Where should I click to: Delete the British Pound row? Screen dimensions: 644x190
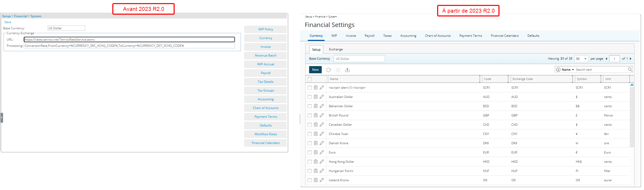click(x=316, y=115)
